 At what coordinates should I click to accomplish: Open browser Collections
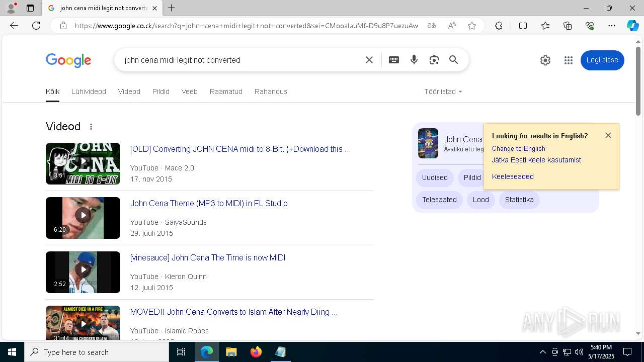coord(568,26)
